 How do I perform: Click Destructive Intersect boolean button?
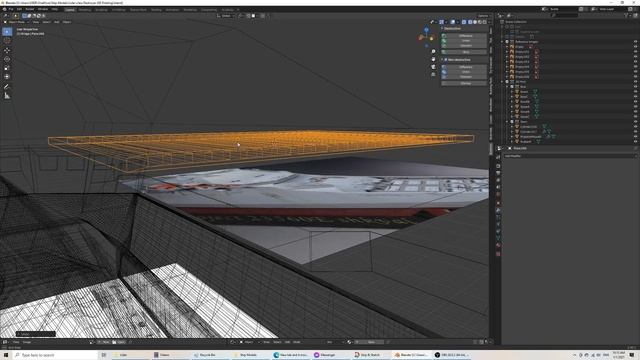(x=464, y=45)
